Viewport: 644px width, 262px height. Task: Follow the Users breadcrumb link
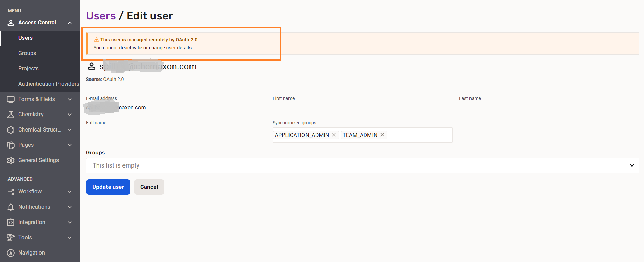click(101, 16)
